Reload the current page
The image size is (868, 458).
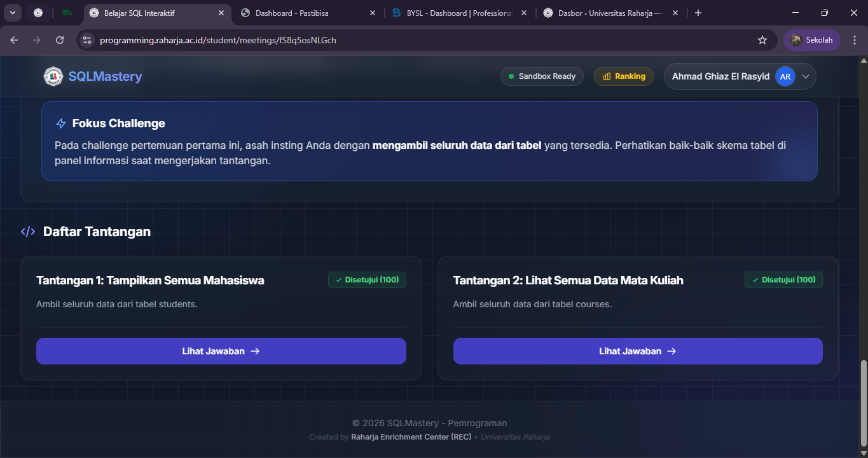coord(60,40)
